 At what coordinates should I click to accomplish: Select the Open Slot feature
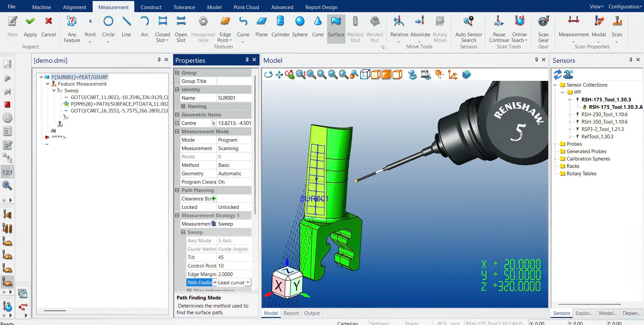(x=181, y=29)
